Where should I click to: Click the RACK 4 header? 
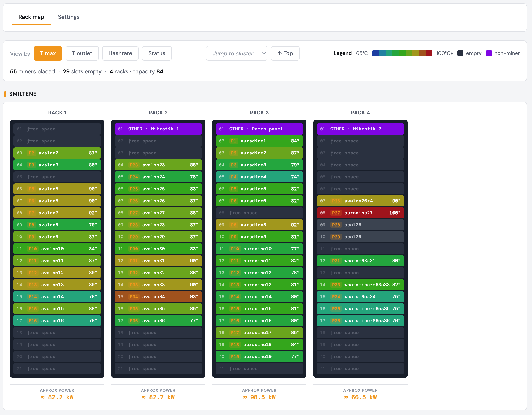pos(360,113)
